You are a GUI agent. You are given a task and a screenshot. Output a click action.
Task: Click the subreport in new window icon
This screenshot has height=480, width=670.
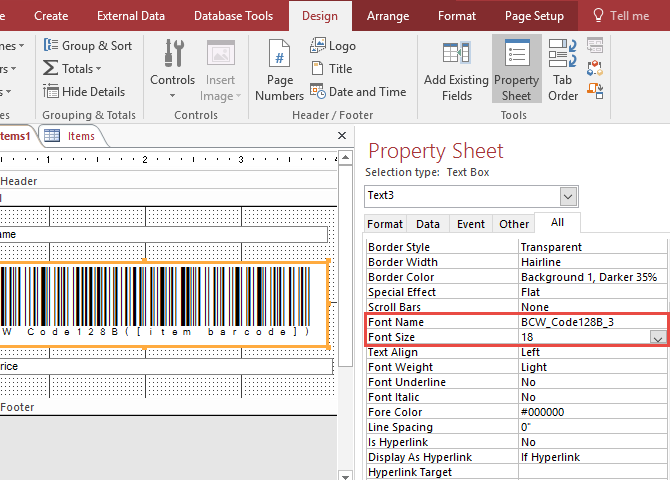(595, 45)
